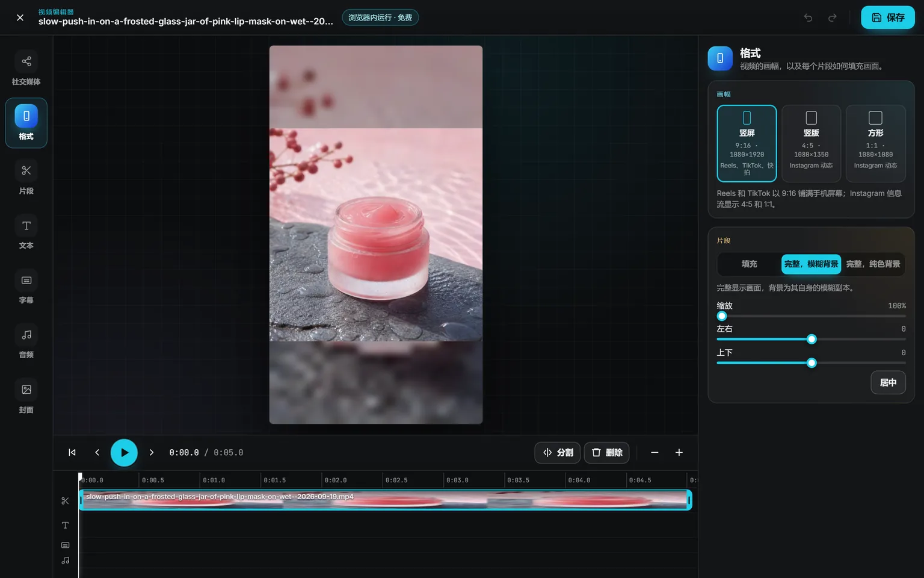924x578 pixels.
Task: Click the undo arrow icon
Action: [x=808, y=17]
